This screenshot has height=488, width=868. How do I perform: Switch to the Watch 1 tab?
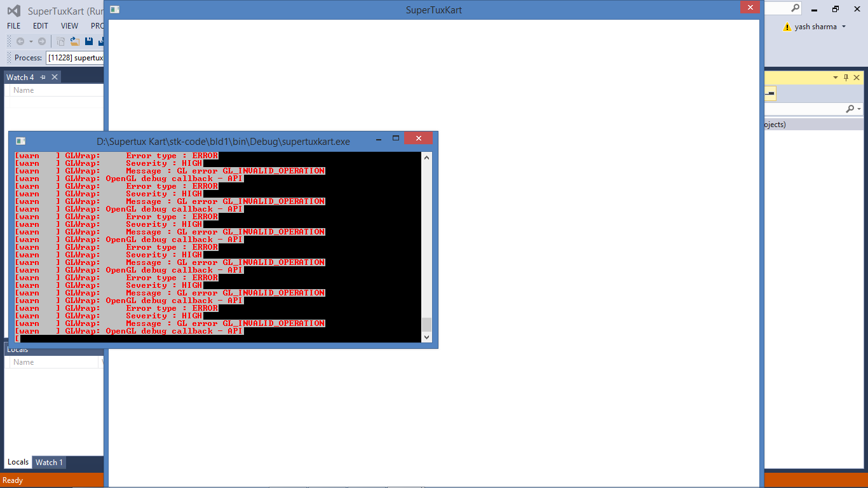(49, 462)
